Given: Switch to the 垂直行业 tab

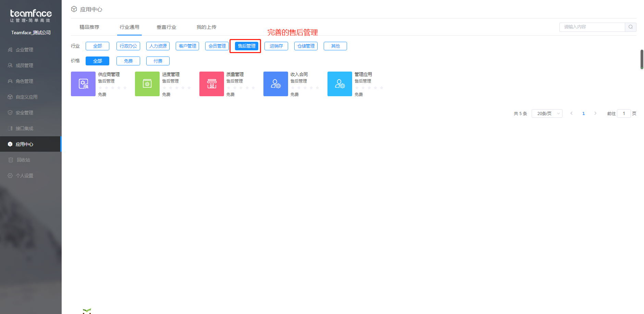Looking at the screenshot, I should click(x=166, y=27).
